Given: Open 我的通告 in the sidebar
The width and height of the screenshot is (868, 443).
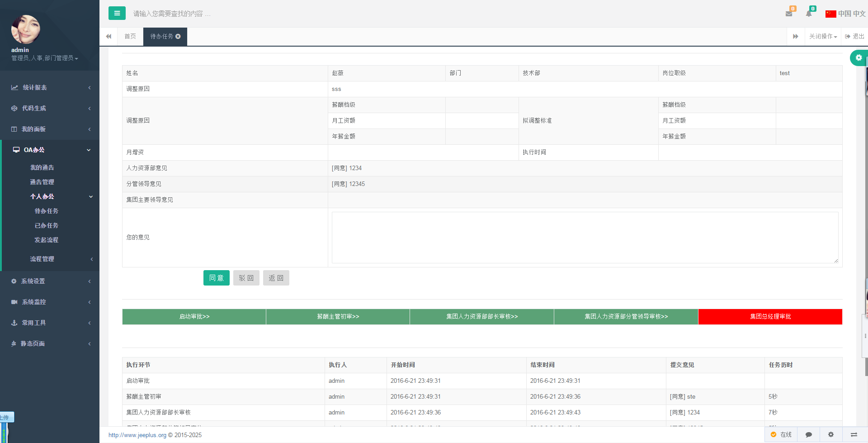Looking at the screenshot, I should (42, 167).
